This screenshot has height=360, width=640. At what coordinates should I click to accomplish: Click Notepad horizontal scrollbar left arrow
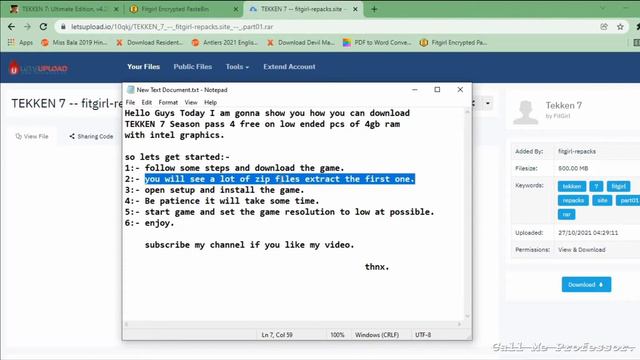pyautogui.click(x=126, y=324)
